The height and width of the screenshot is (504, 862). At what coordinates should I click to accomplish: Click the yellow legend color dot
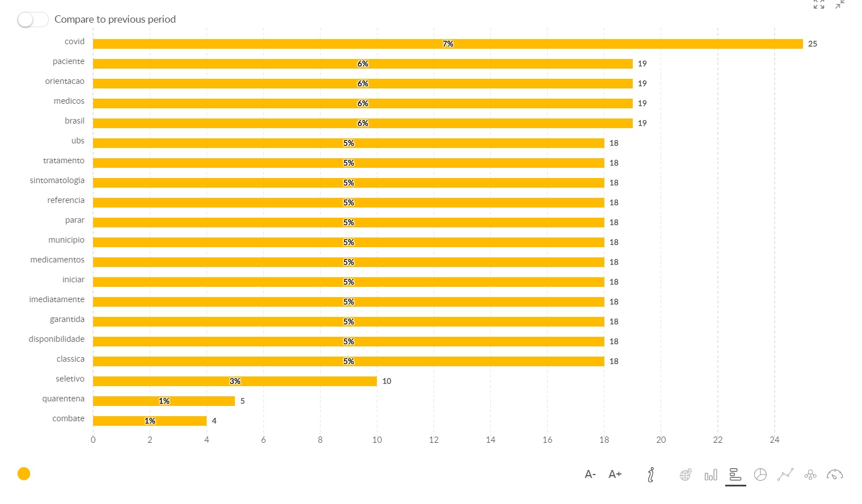click(x=24, y=474)
